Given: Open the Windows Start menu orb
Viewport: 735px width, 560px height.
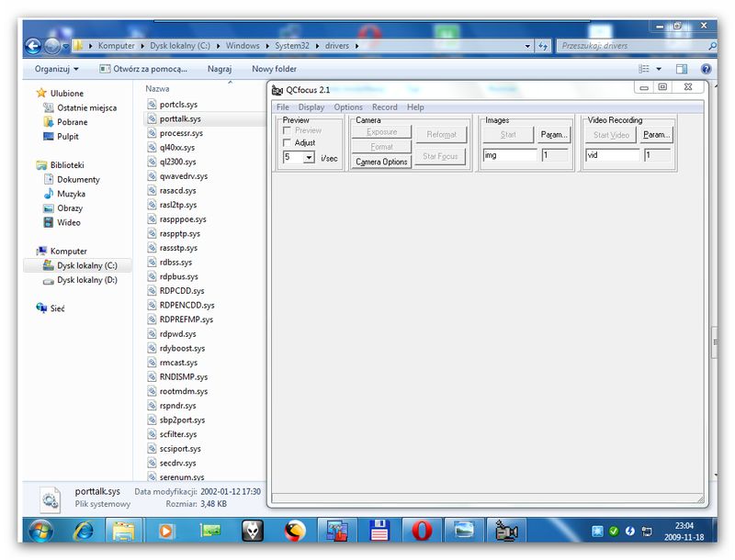Looking at the screenshot, I should [40, 531].
